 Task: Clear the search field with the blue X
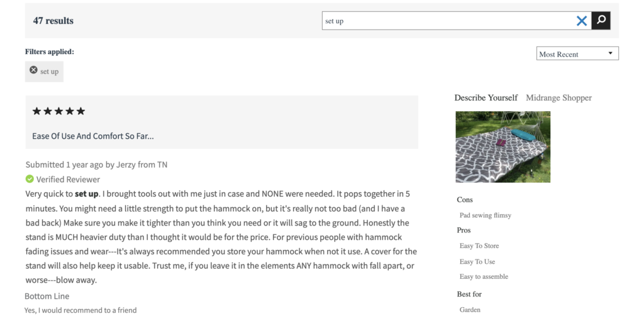tap(582, 21)
